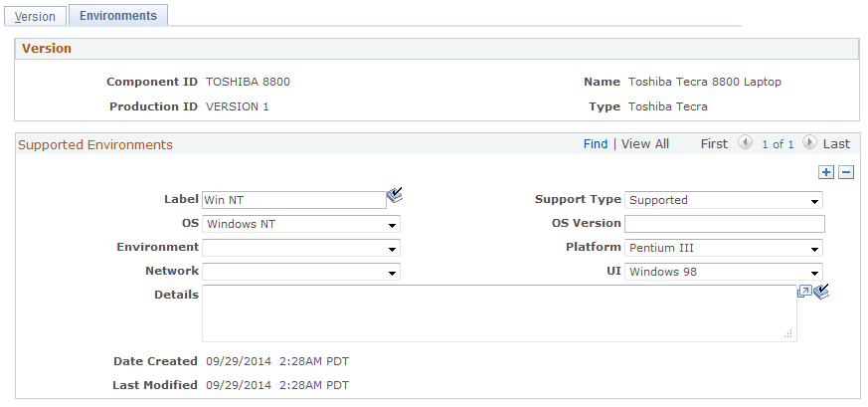Click inside the Details text area
This screenshot has height=407, width=868.
499,313
